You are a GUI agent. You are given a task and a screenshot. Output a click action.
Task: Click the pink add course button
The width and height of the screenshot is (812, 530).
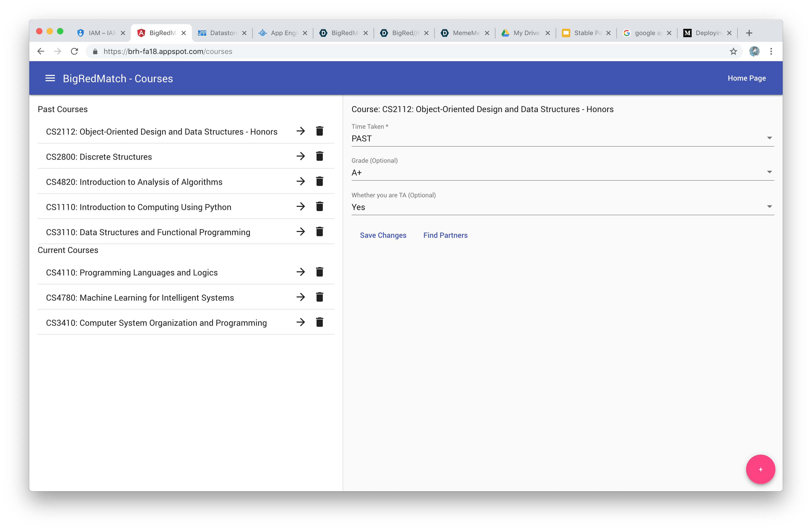pos(760,469)
